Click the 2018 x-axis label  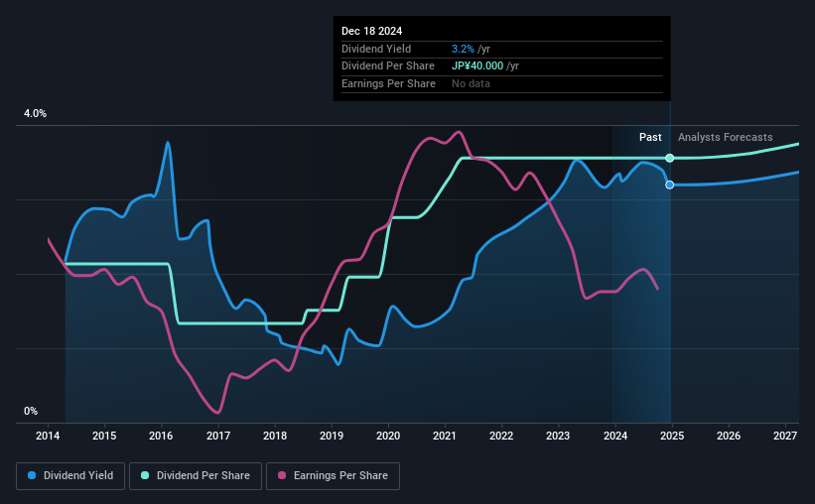(275, 436)
